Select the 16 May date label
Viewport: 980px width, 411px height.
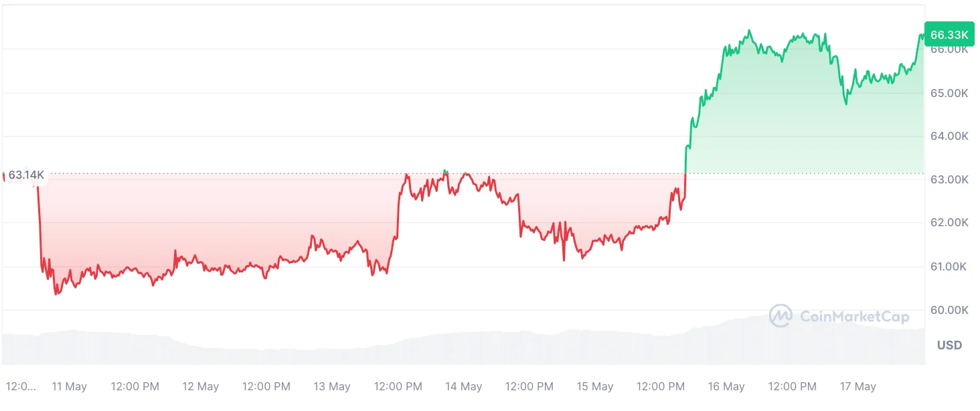click(726, 387)
